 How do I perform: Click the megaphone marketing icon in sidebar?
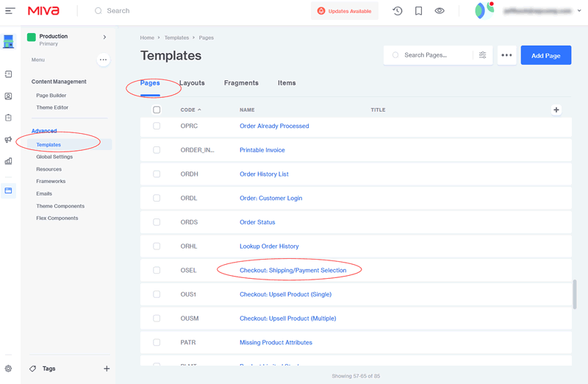pos(8,140)
